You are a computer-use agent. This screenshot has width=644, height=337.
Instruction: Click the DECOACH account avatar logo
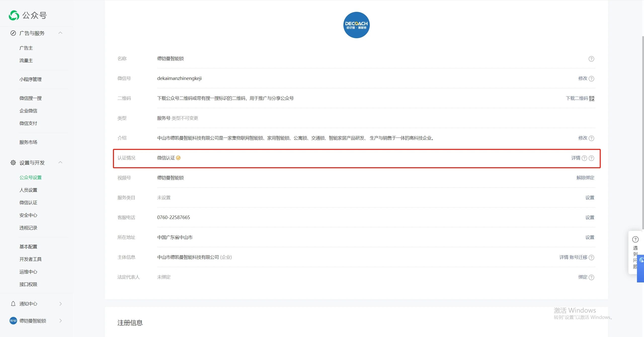click(x=356, y=25)
